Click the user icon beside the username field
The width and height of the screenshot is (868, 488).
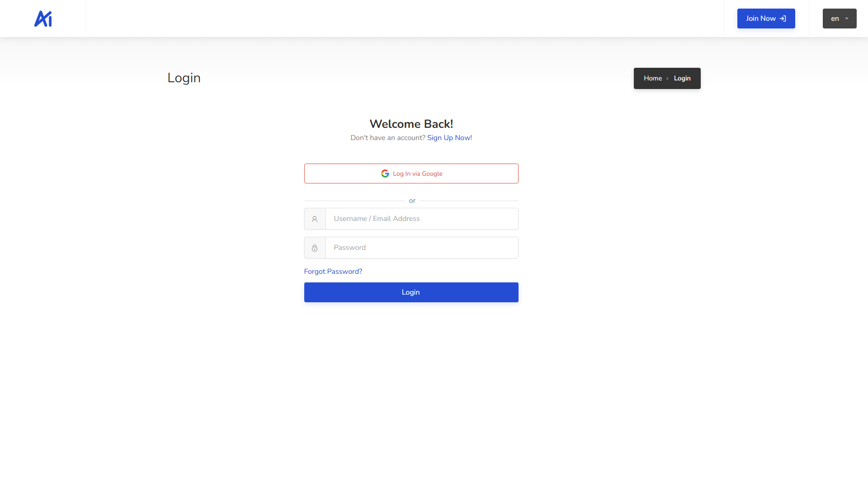315,219
